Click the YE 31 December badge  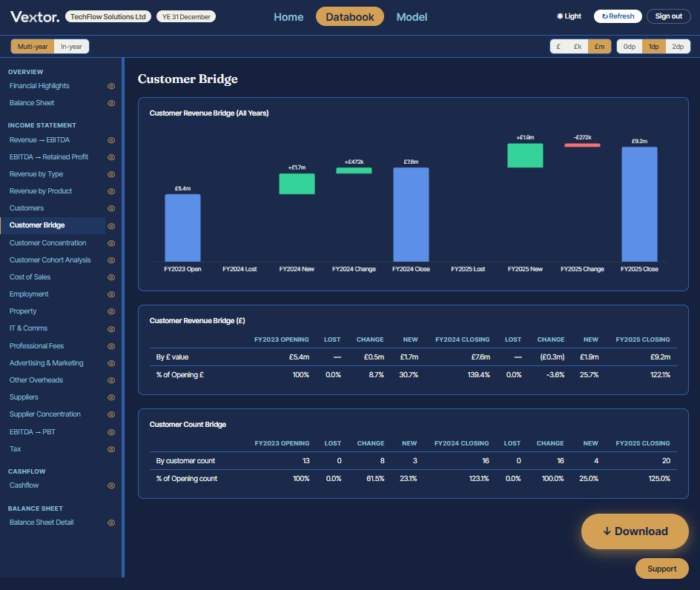click(186, 16)
